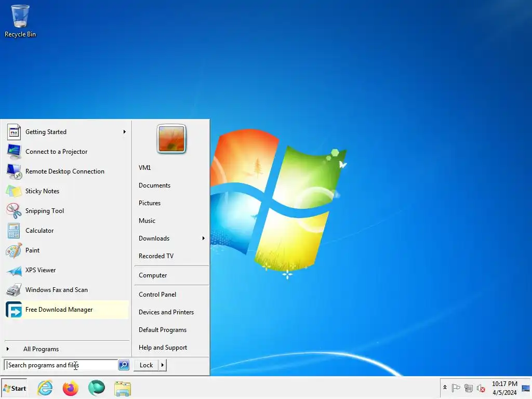Expand Getting Started submenu arrow

(x=125, y=131)
